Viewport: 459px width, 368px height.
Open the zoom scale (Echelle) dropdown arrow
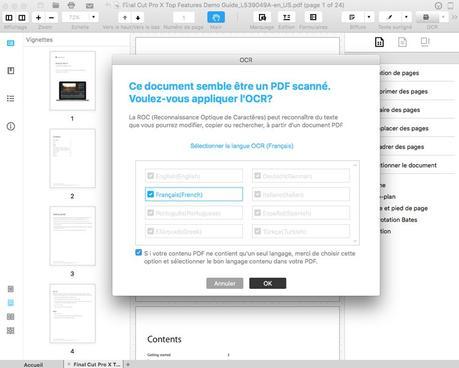coord(93,17)
